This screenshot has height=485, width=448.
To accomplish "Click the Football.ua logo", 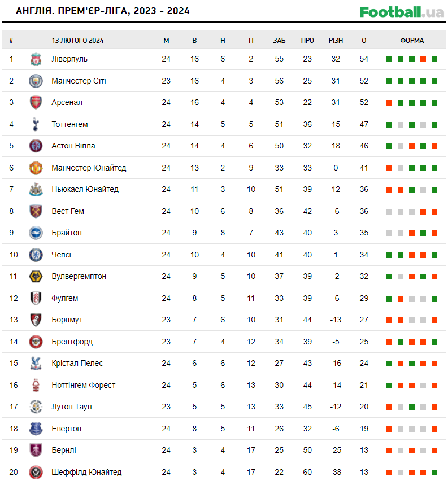I will point(402,11).
